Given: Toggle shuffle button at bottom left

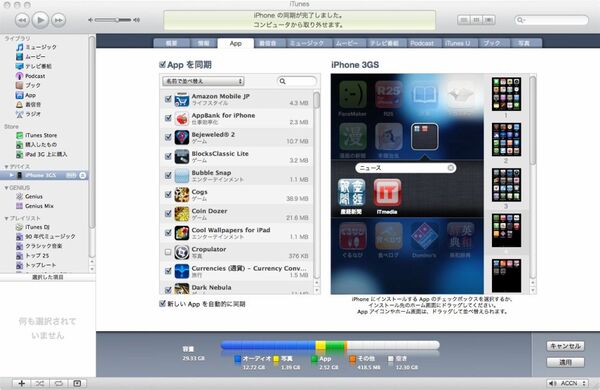Looking at the screenshot, I should pos(39,383).
